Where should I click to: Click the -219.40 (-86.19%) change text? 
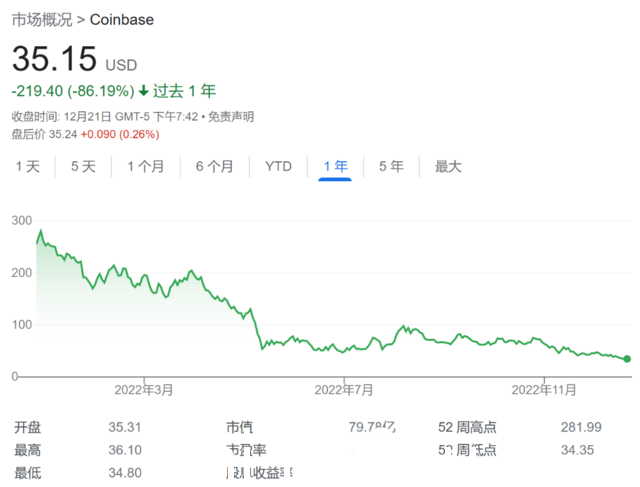[x=73, y=91]
